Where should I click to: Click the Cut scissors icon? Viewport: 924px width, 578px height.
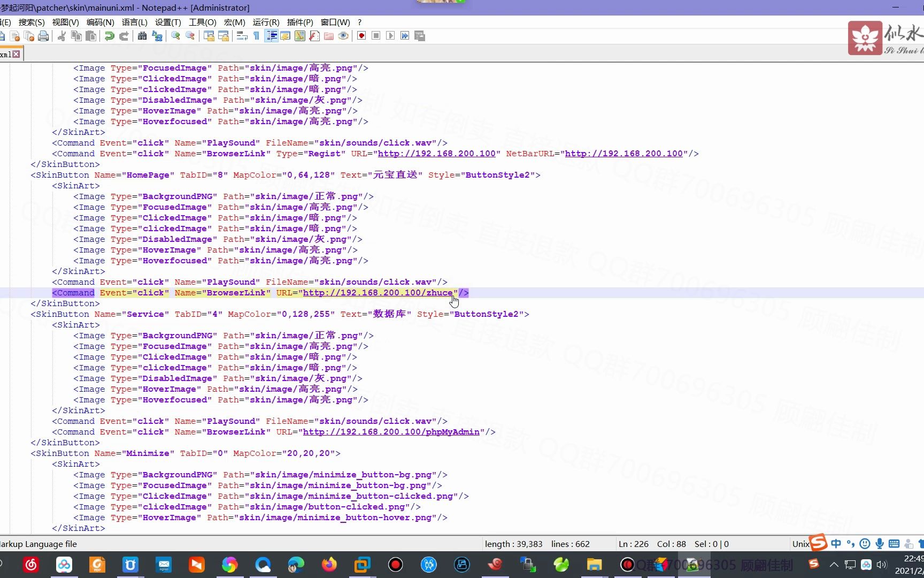click(61, 36)
